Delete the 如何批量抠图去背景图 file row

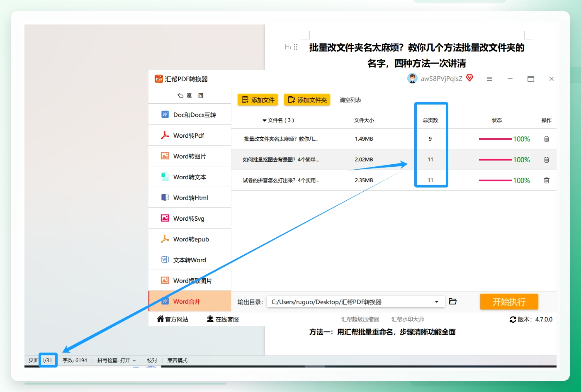547,160
